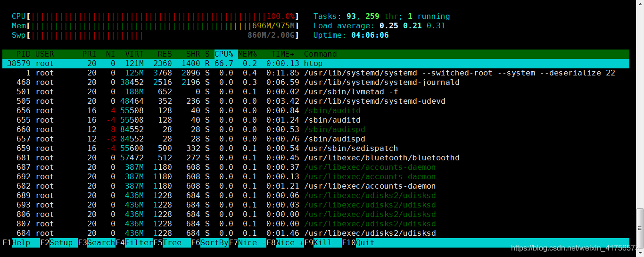The image size is (644, 257).
Task: Click the PID column header
Action: [23, 54]
